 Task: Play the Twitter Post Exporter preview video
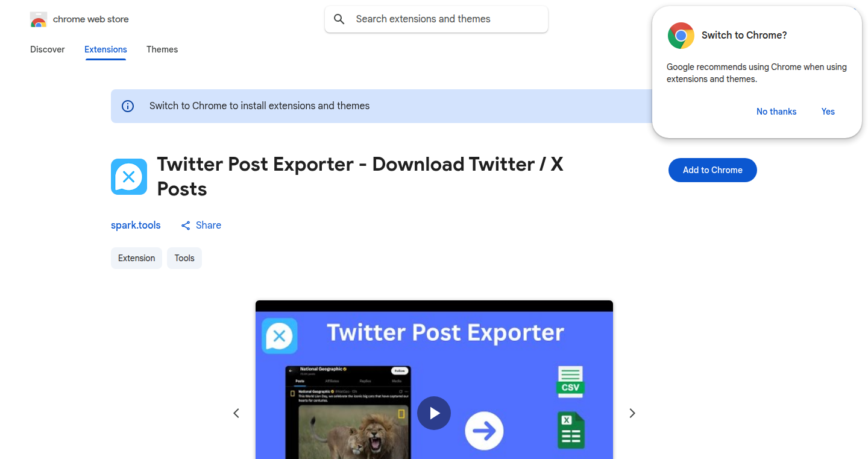click(434, 413)
